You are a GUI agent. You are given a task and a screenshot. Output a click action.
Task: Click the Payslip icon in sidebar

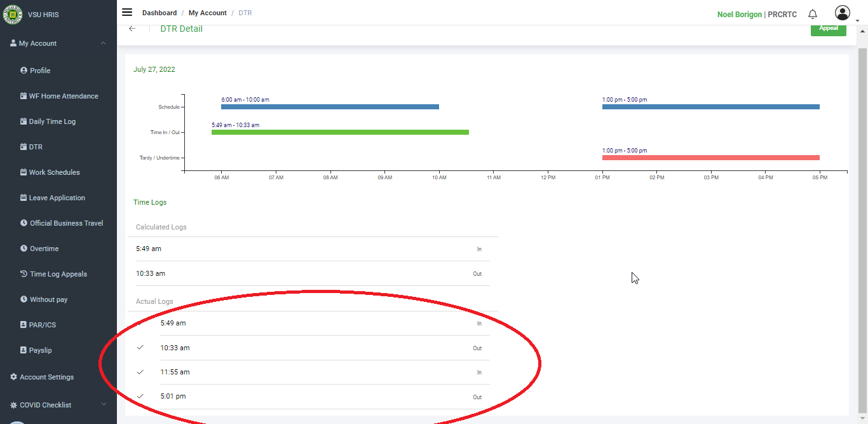pyautogui.click(x=24, y=350)
